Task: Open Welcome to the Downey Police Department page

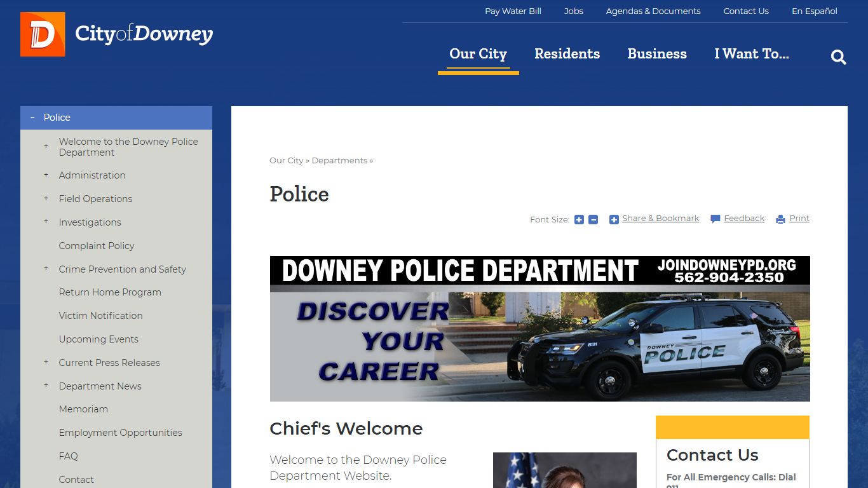Action: tap(128, 147)
